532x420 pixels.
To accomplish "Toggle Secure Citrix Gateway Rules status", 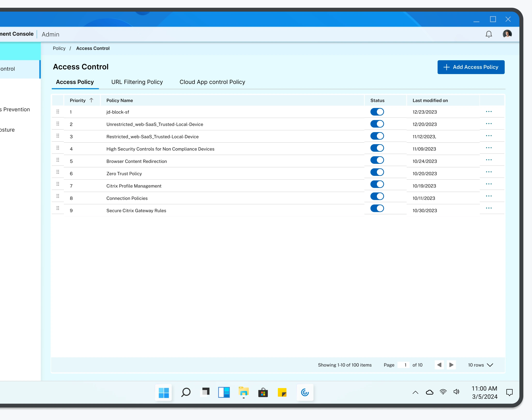I will [377, 208].
